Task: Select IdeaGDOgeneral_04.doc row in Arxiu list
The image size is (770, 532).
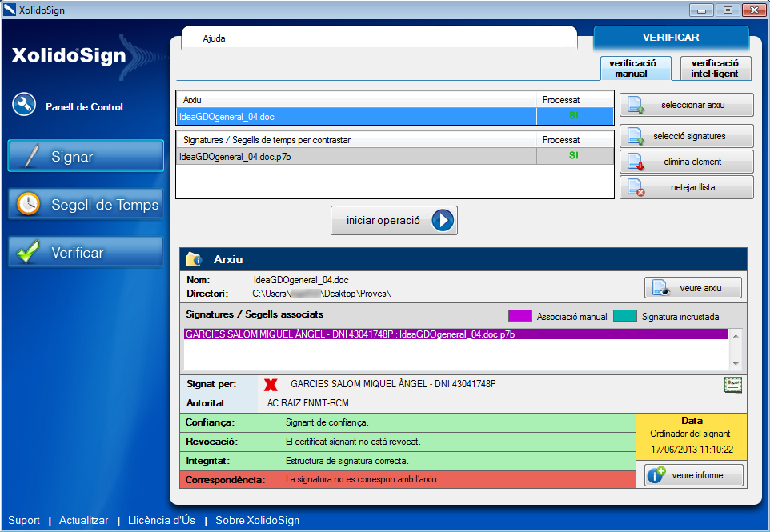Action: click(395, 116)
